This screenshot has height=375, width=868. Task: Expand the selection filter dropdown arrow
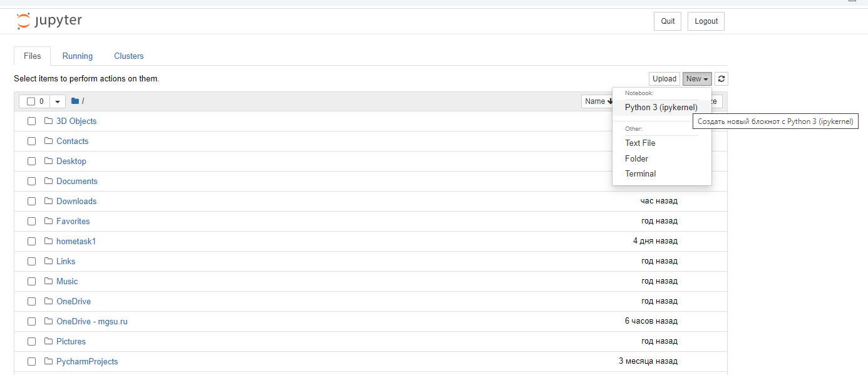[58, 101]
